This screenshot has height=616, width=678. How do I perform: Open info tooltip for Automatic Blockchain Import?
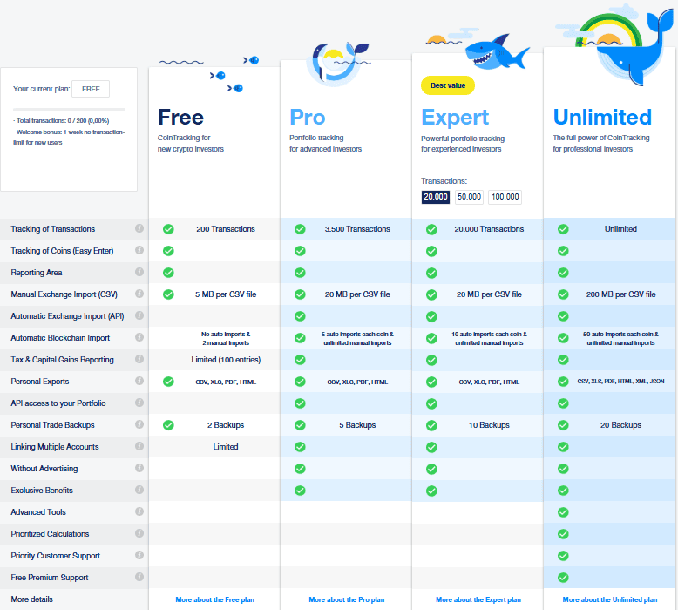click(x=139, y=338)
